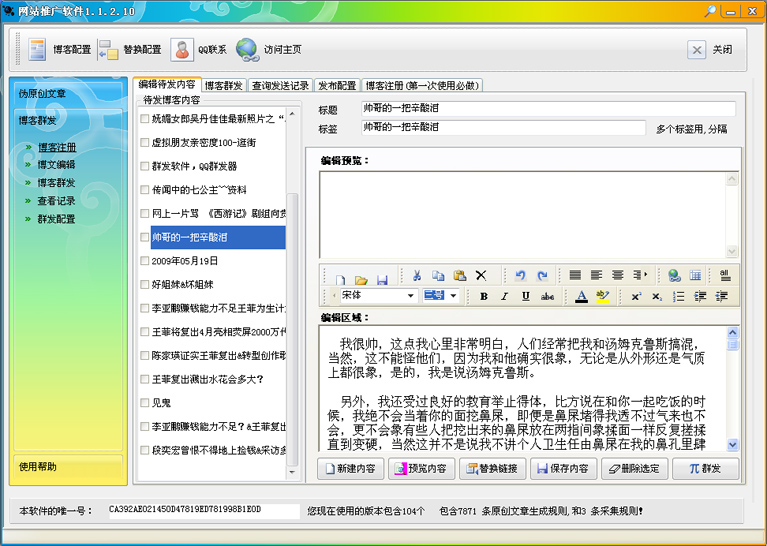Toggle Bold formatting in editor toolbar
767x546 pixels.
tap(483, 297)
